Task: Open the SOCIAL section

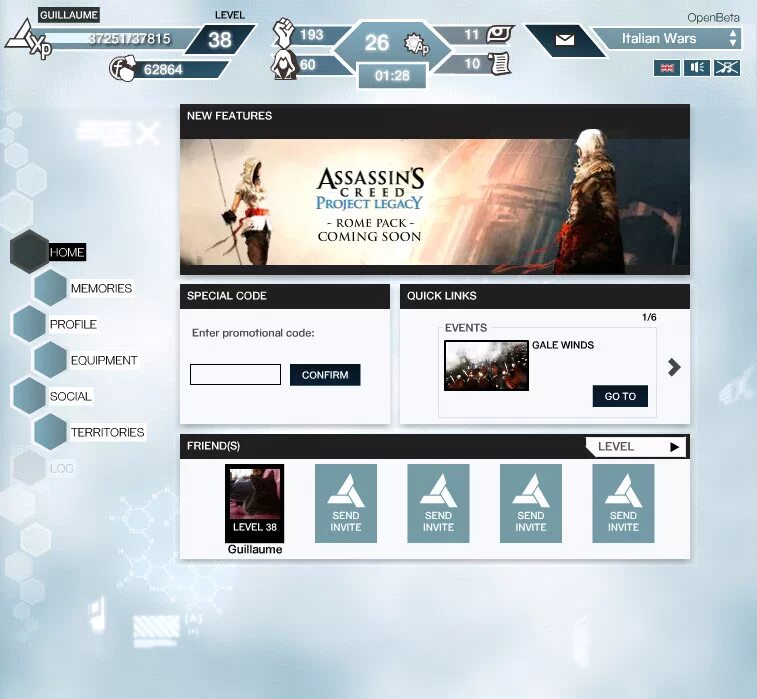Action: [x=70, y=396]
